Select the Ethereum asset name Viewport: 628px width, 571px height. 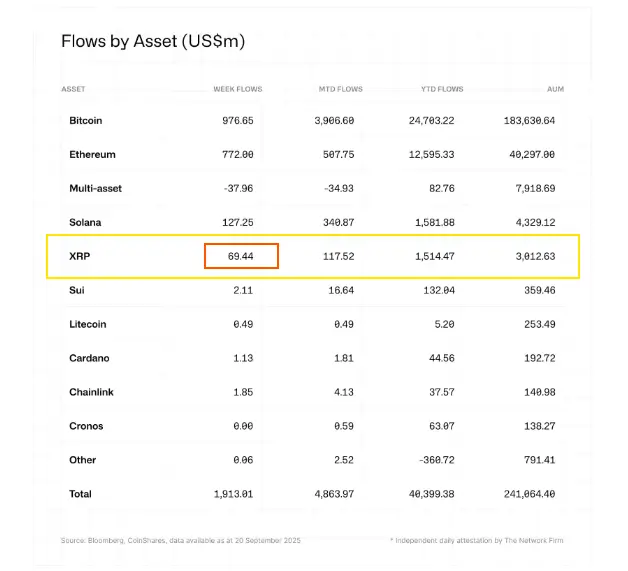(x=92, y=155)
